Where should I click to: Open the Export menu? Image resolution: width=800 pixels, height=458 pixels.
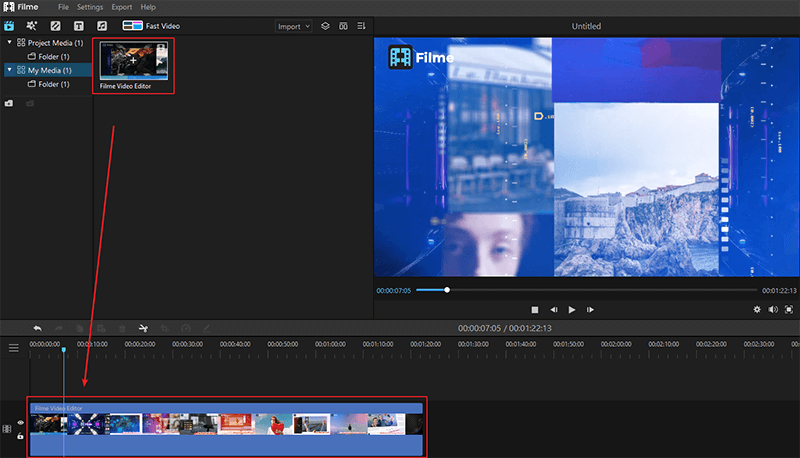121,7
